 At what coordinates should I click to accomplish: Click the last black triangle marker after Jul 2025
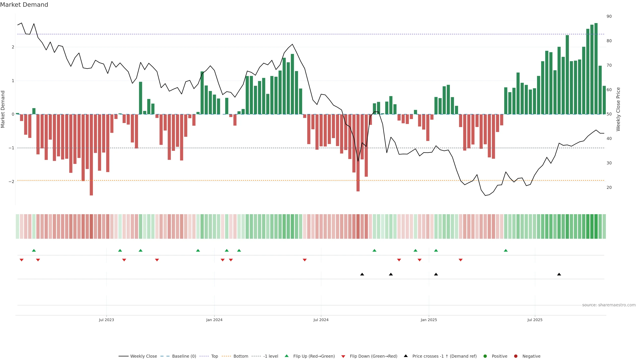pos(559,274)
